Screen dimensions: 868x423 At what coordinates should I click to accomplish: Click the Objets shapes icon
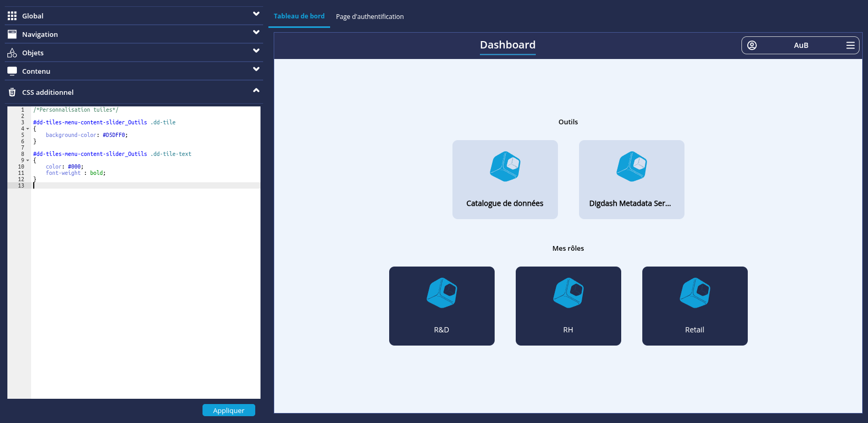(12, 53)
